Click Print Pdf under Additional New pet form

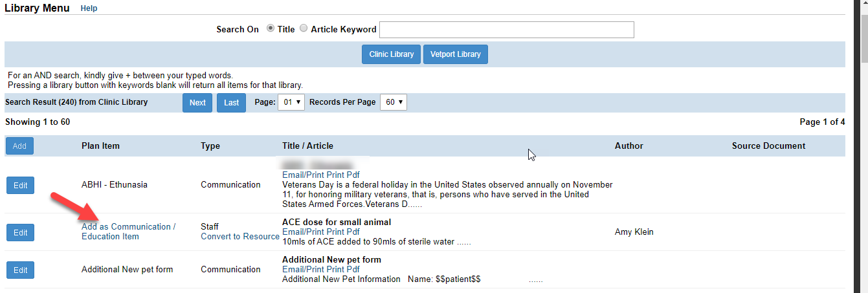343,270
